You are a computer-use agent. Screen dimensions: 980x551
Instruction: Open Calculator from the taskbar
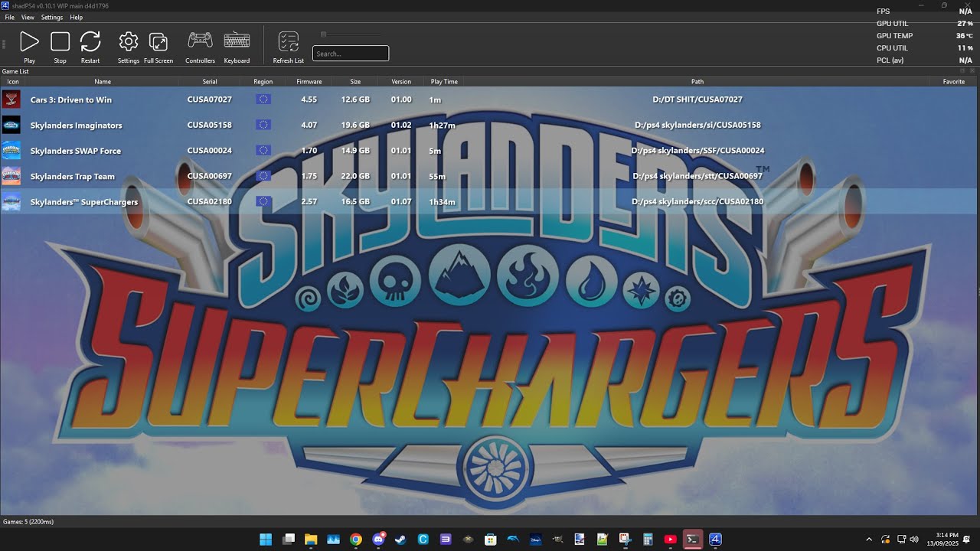tap(648, 540)
